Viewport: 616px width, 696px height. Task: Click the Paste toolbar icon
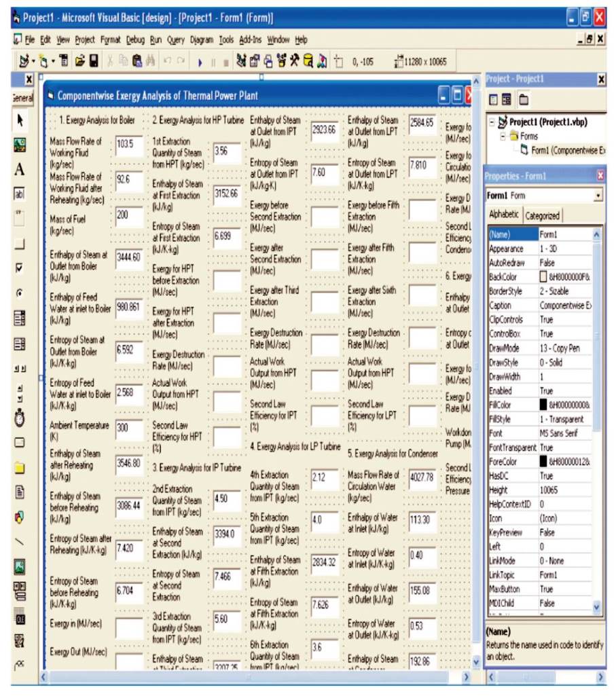click(137, 61)
